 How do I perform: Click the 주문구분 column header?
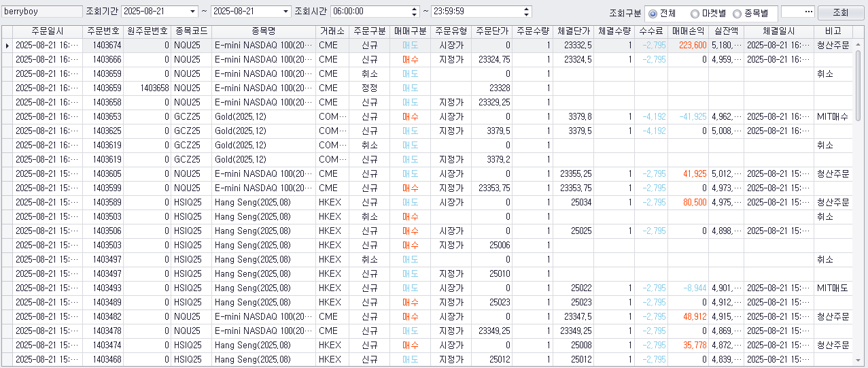pos(369,31)
